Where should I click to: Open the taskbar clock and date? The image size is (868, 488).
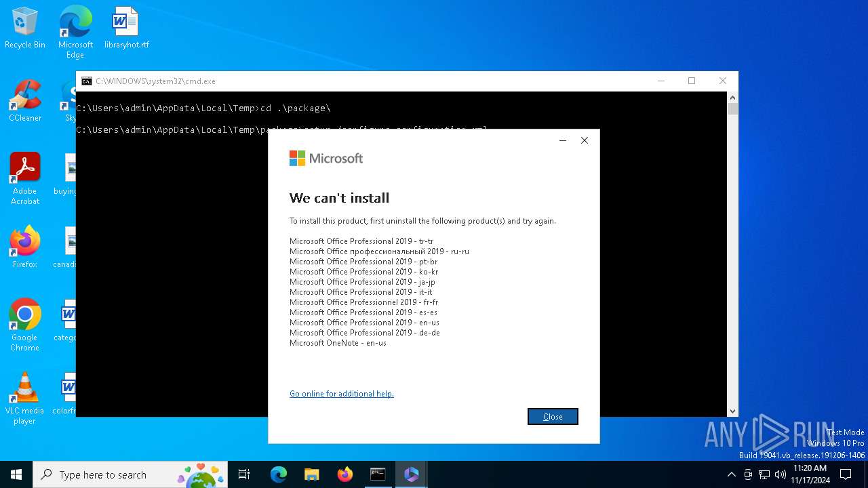tap(810, 474)
